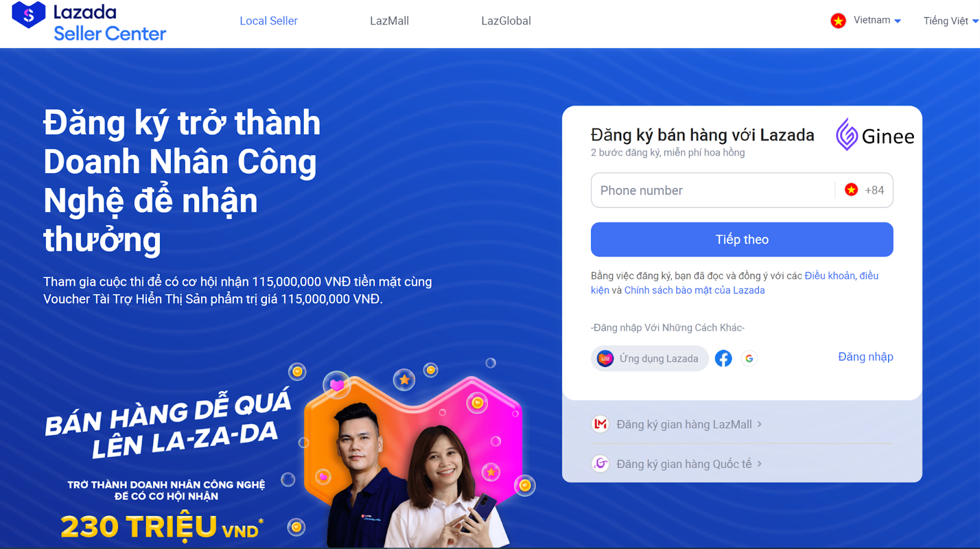Open the +84 country code selector
The height and width of the screenshot is (549, 980).
pyautogui.click(x=864, y=190)
